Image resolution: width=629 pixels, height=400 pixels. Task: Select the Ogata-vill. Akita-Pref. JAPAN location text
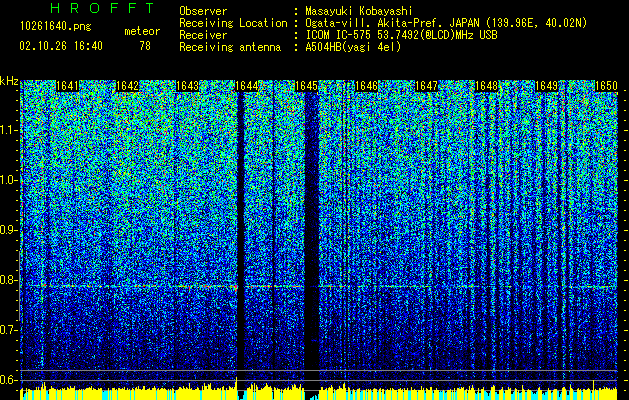(446, 23)
